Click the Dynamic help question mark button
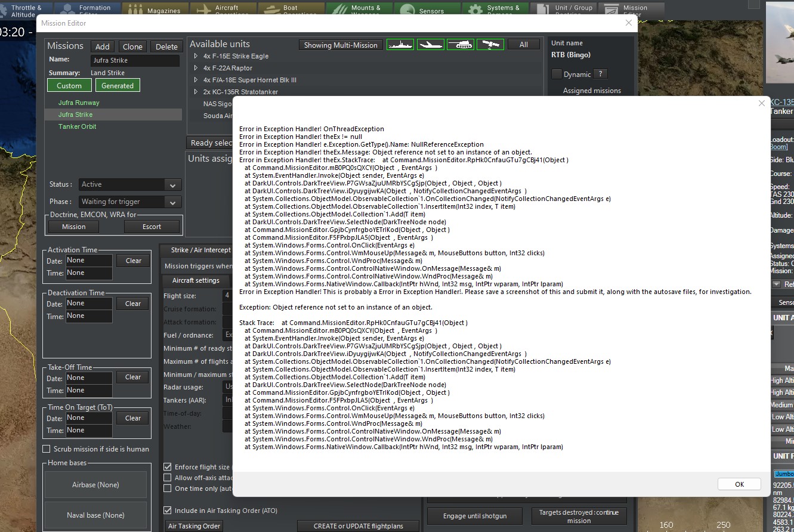The height and width of the screenshot is (532, 794). tap(601, 74)
